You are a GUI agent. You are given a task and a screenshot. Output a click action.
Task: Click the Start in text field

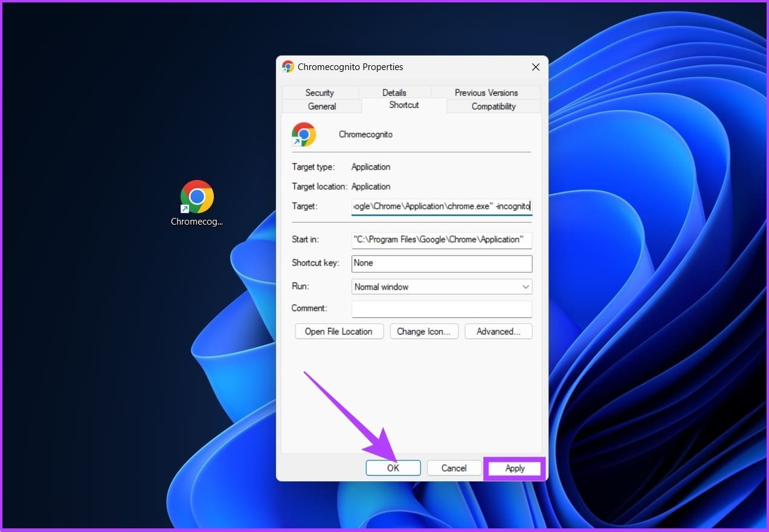pos(442,240)
